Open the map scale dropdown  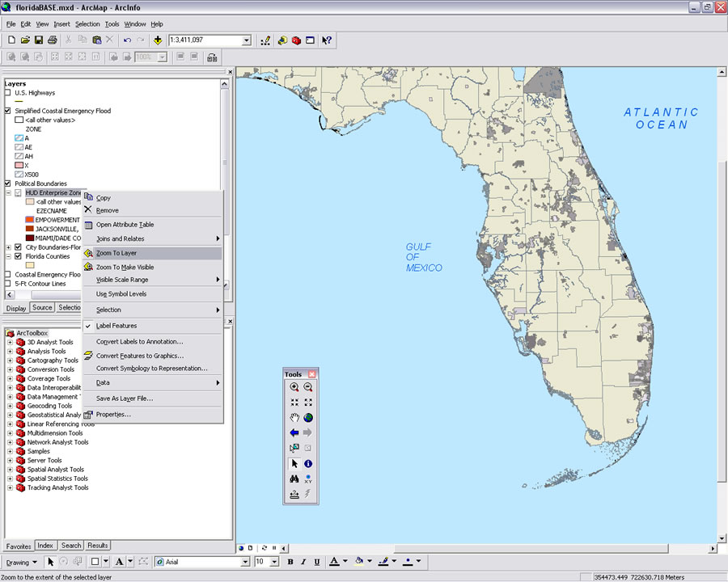247,40
